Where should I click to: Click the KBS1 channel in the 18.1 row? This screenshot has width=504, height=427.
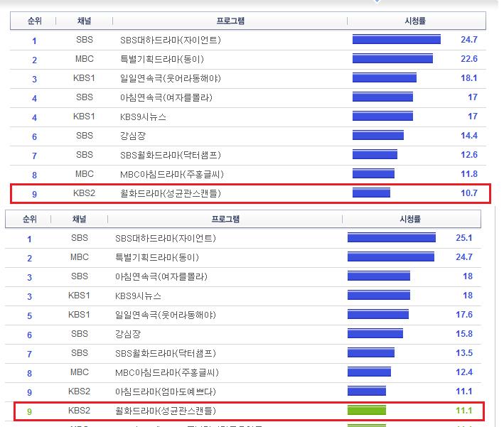click(x=84, y=78)
